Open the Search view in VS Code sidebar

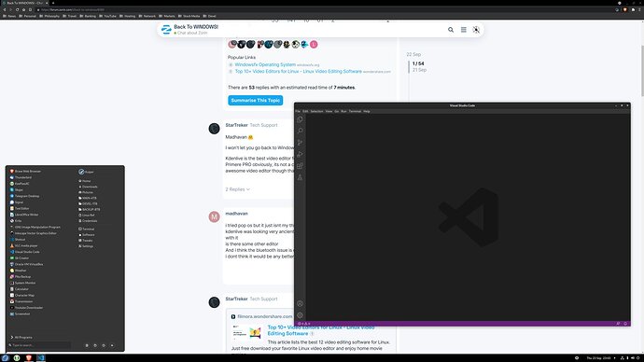coord(301,131)
